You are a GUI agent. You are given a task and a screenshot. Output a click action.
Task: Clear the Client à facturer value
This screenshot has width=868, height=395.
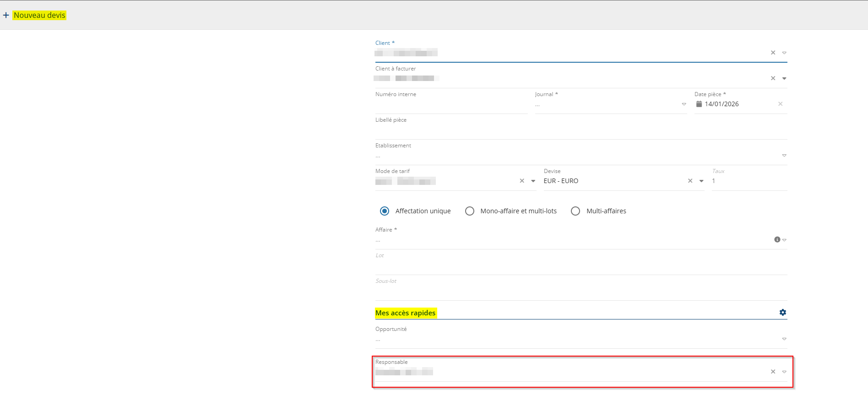point(773,78)
